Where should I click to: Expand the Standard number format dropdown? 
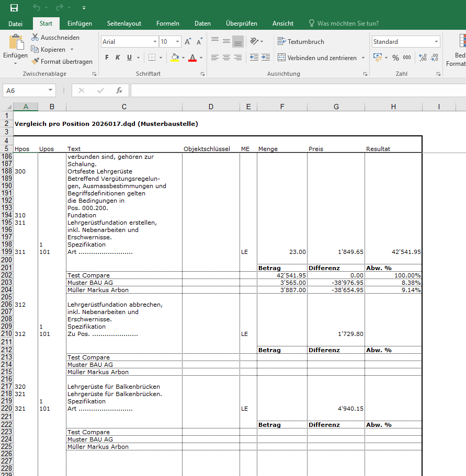coord(437,42)
